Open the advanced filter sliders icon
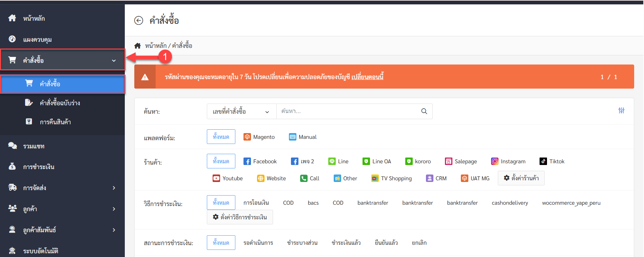This screenshot has width=644, height=257. coord(621,111)
